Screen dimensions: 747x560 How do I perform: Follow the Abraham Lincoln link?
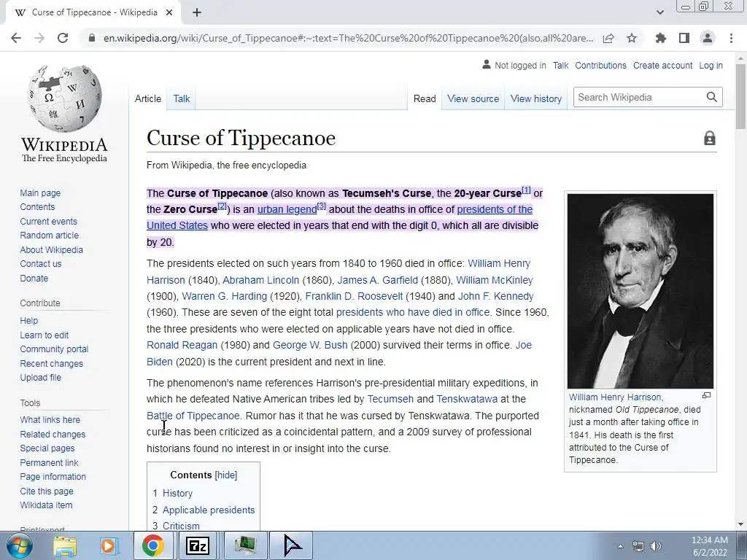click(x=260, y=280)
